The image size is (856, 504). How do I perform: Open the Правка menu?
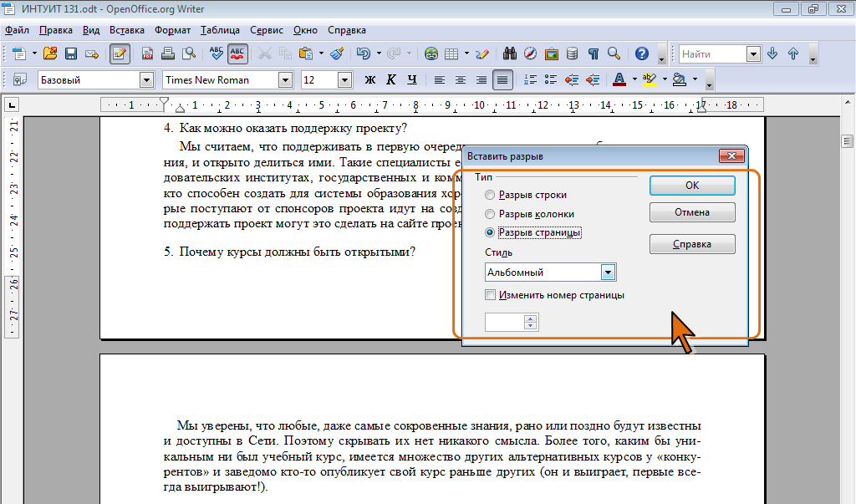56,30
